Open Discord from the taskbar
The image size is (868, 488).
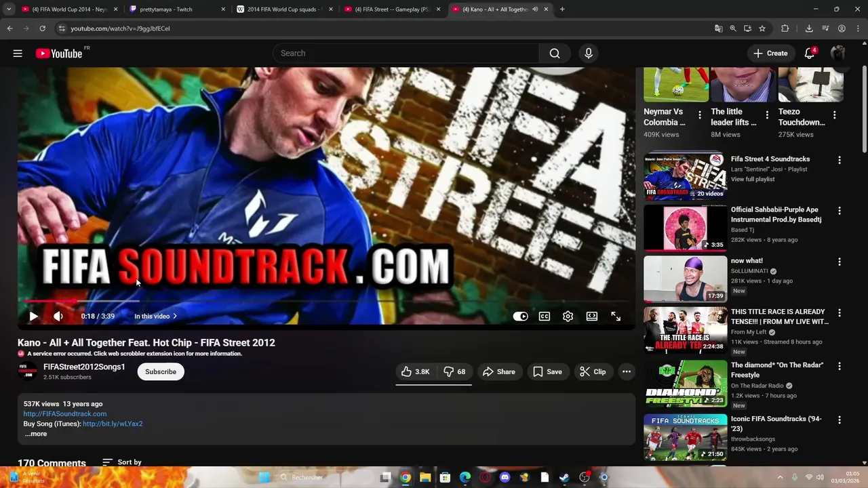505,477
